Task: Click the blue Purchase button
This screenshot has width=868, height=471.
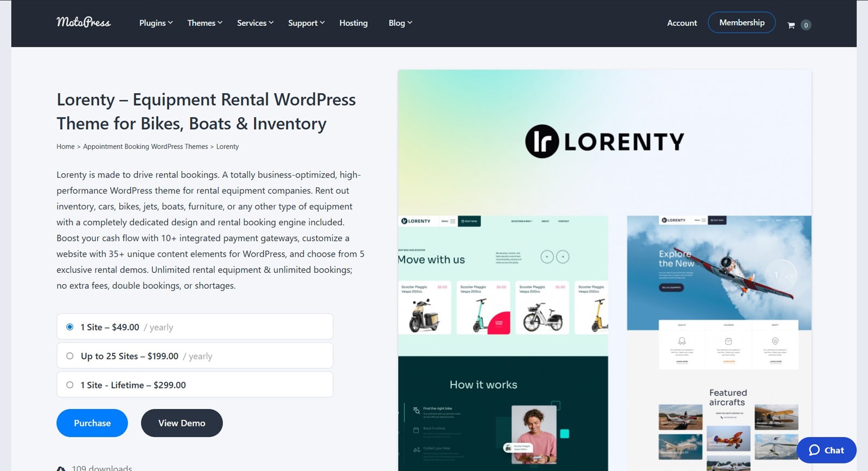Action: coord(92,423)
